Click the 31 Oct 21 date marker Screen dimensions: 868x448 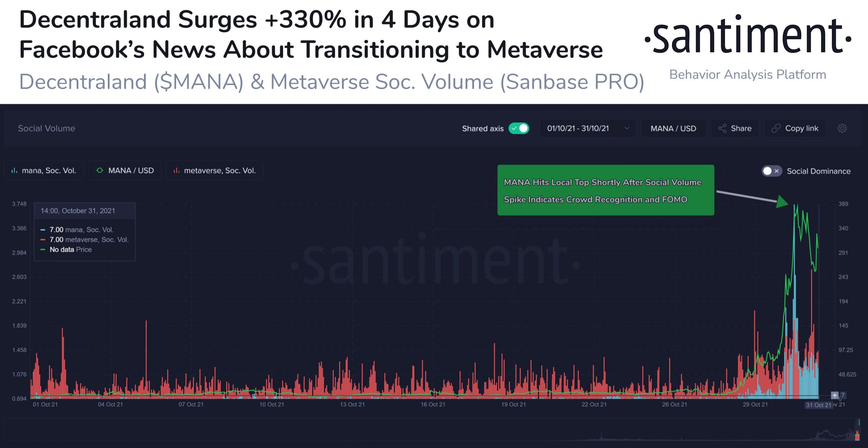pos(818,405)
